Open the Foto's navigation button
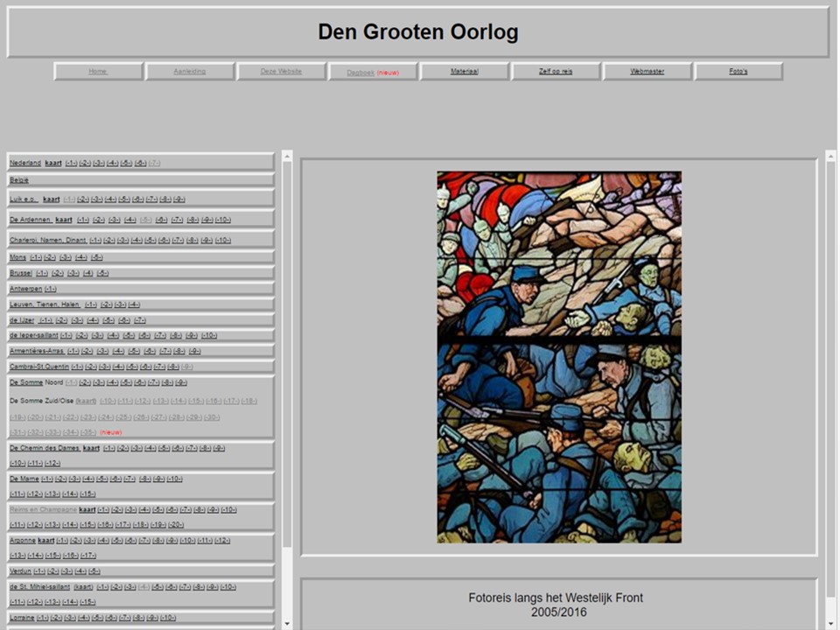Screen dimensions: 840x630 [738, 71]
